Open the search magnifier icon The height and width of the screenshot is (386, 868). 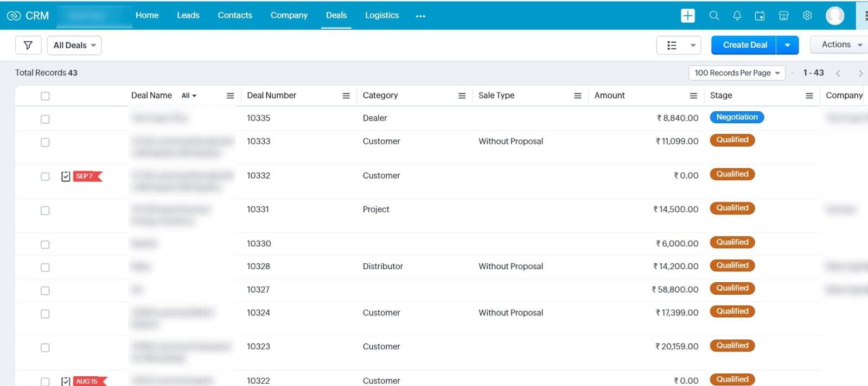714,16
